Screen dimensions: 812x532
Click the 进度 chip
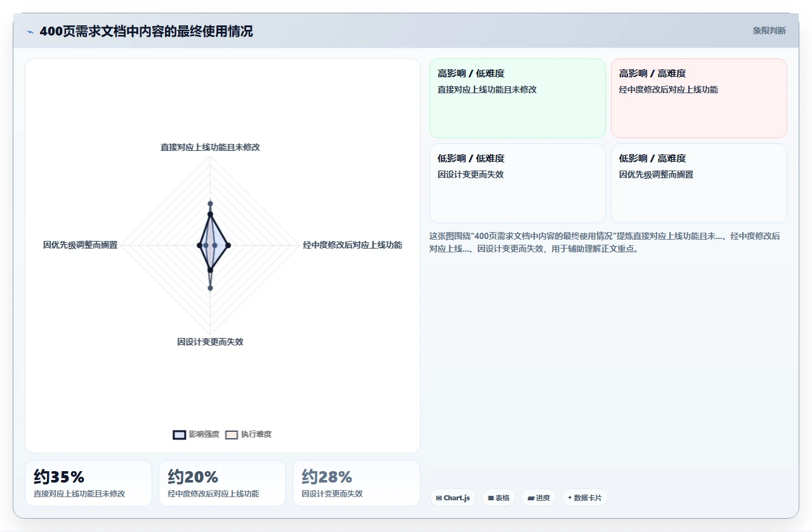(539, 498)
